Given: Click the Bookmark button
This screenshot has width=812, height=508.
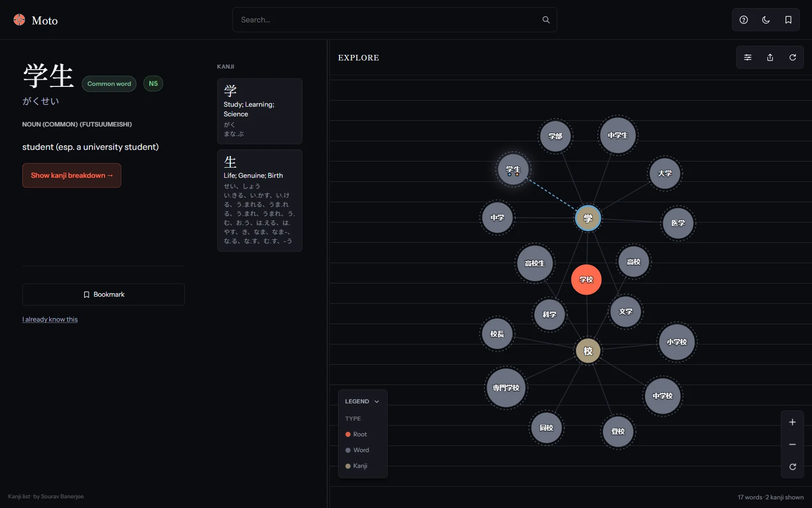Looking at the screenshot, I should (104, 295).
